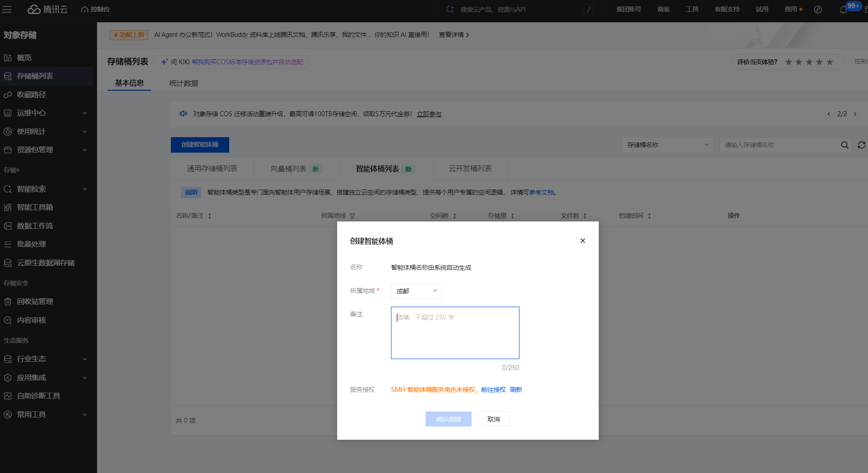This screenshot has width=868, height=473.
Task: Select the 向量桶列表 tab
Action: pos(296,169)
